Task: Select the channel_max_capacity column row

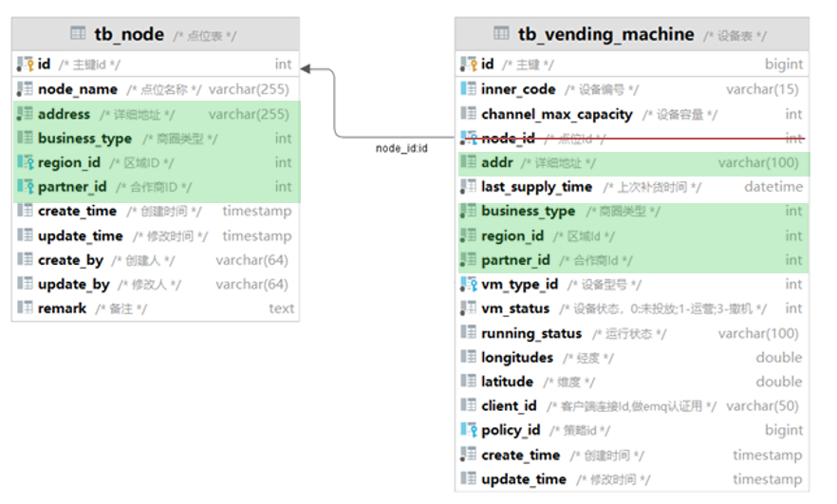Action: point(631,114)
